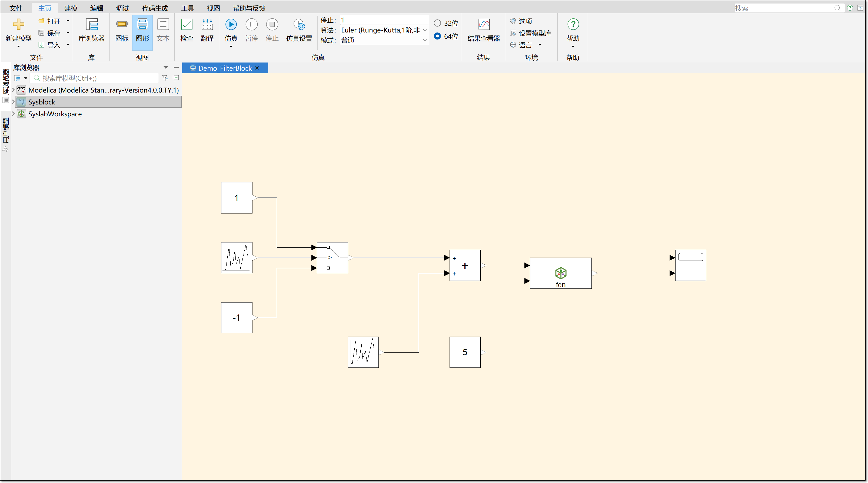
Task: Switch to 图标 icon view
Action: (x=122, y=24)
